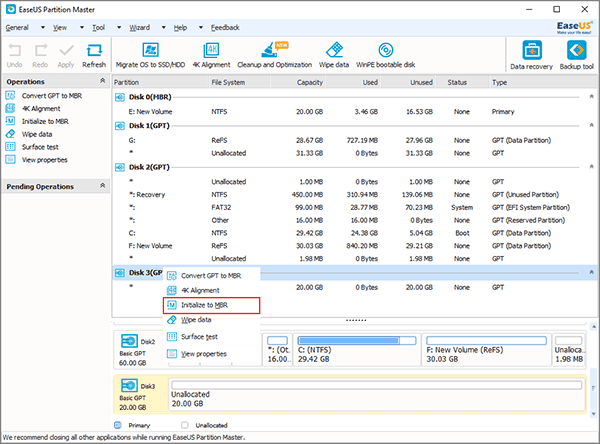Image resolution: width=600 pixels, height=444 pixels.
Task: Click Convert GPT to MBR link in Operations
Action: click(52, 96)
